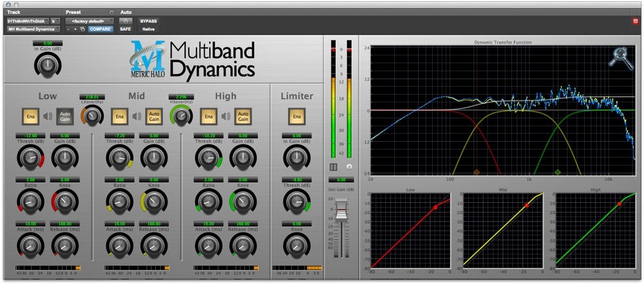This screenshot has width=644, height=284.
Task: Click the High Thresh value field -10.20
Action: [209, 136]
